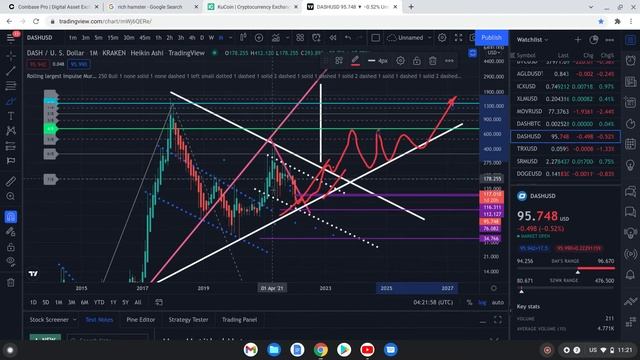Open watchlist advanced view pie icon
The width and height of the screenshot is (640, 360).
(x=593, y=40)
